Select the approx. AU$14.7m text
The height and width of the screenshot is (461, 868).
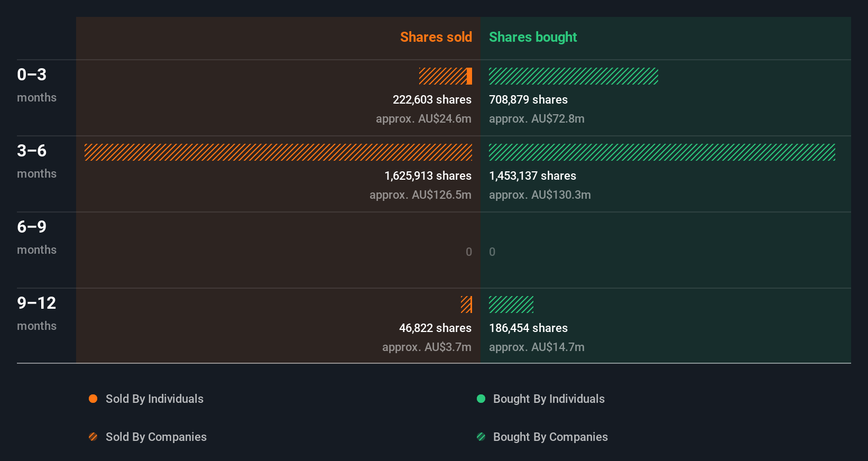tap(537, 347)
